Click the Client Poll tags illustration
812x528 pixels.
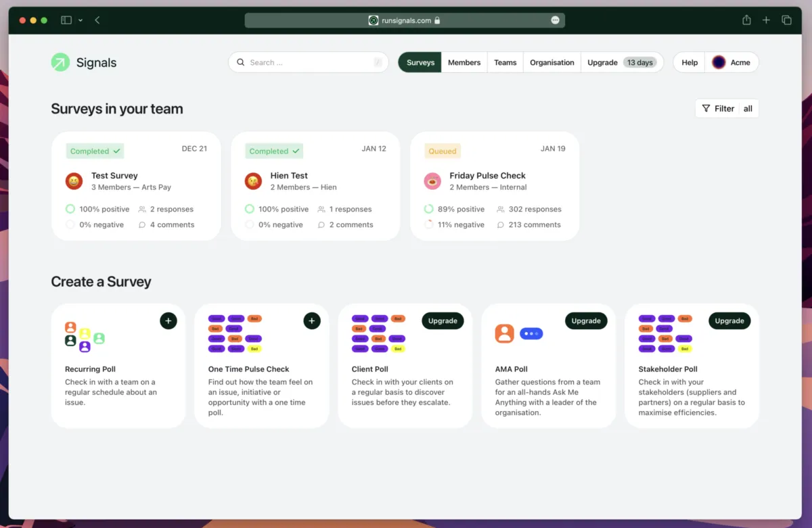coord(378,333)
